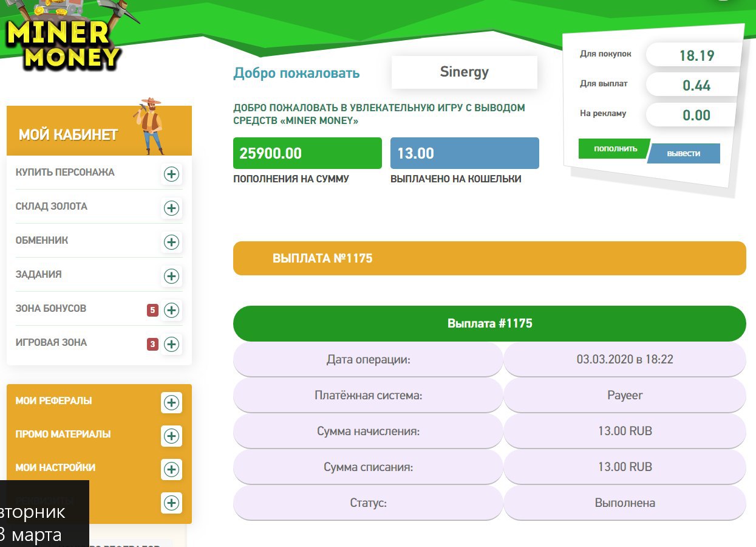Click the red badge 3 on Игровая зона

tap(152, 345)
